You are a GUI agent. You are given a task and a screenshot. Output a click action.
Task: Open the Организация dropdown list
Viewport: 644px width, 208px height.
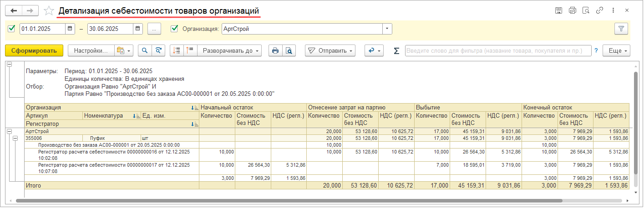pos(387,29)
